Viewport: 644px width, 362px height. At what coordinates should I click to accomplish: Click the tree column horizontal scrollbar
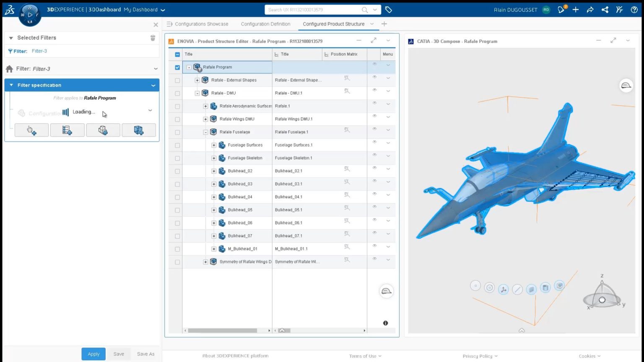(222, 331)
